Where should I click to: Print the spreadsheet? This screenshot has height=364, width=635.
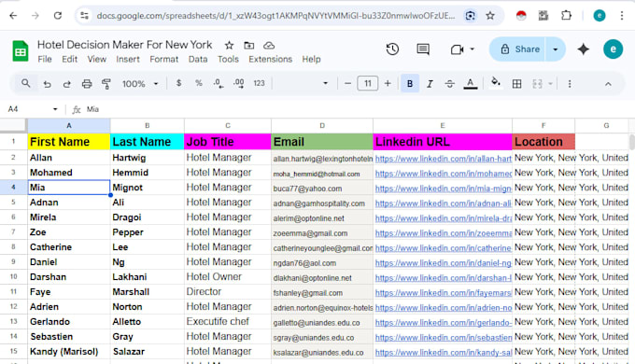pos(87,84)
